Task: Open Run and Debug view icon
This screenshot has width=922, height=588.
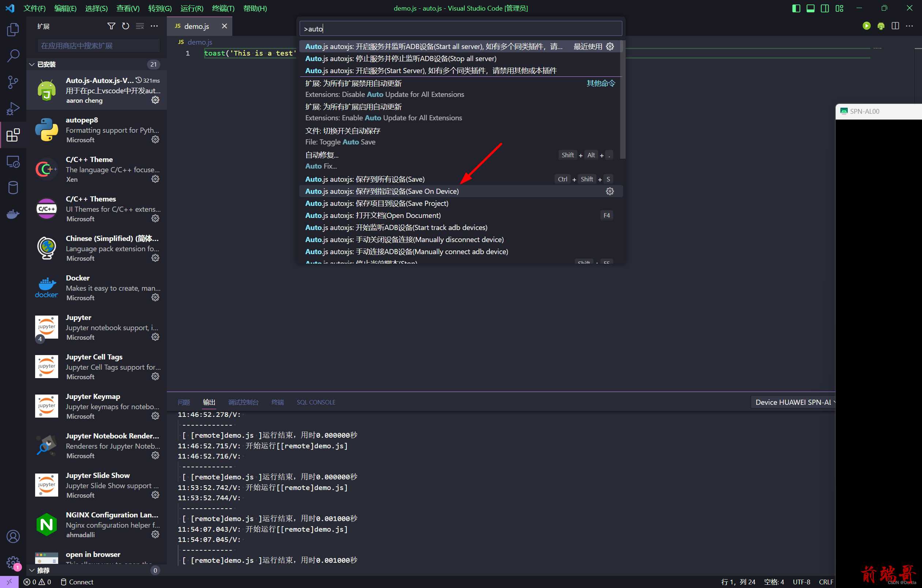Action: (13, 109)
